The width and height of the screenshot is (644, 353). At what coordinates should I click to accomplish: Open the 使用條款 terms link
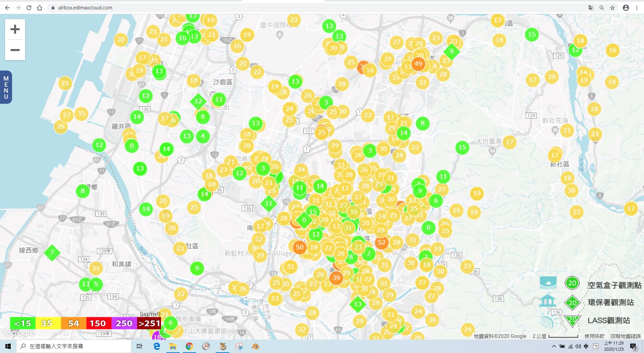click(x=594, y=336)
